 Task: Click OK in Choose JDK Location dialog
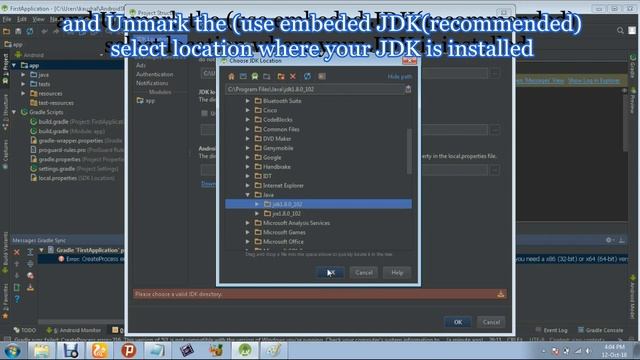[x=331, y=272]
